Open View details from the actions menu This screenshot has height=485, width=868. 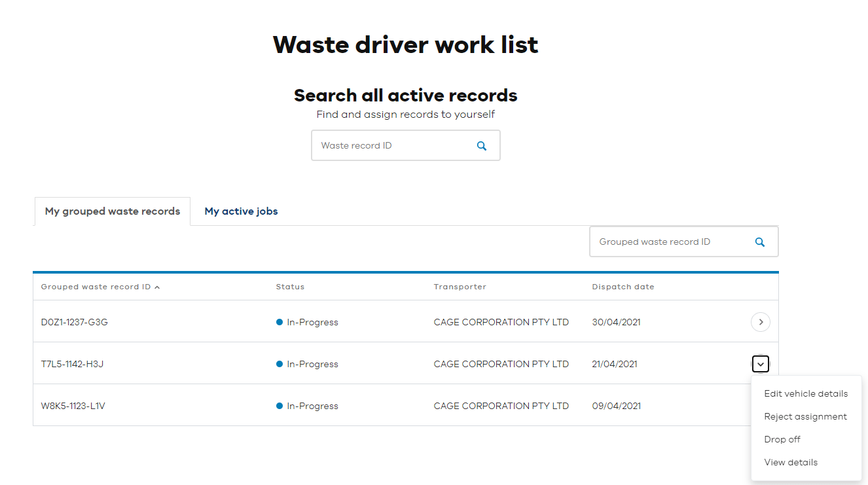(791, 462)
